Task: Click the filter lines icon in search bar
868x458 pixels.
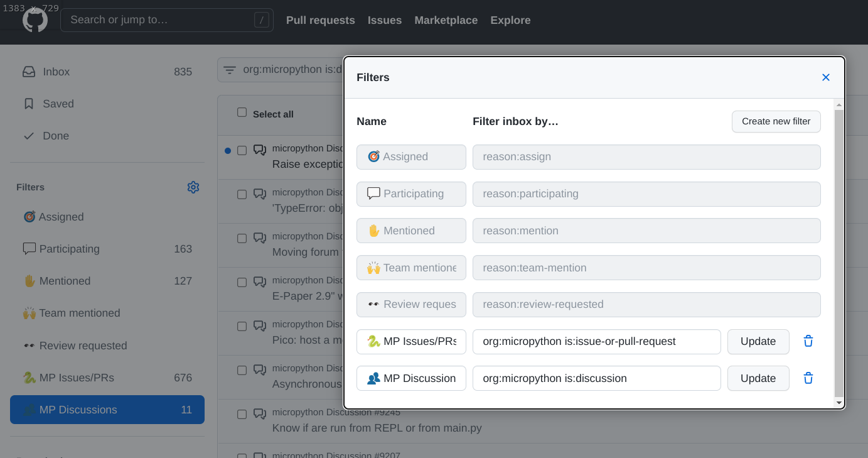Action: point(230,70)
